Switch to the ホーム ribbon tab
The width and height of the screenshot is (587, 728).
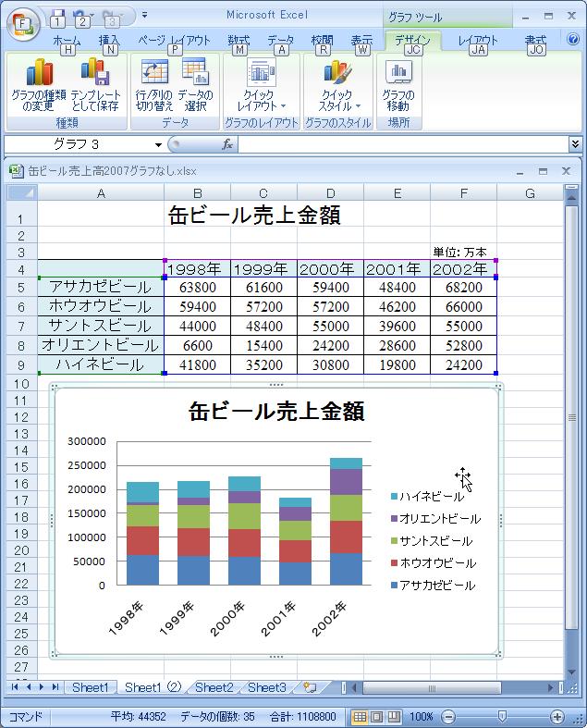tap(67, 42)
